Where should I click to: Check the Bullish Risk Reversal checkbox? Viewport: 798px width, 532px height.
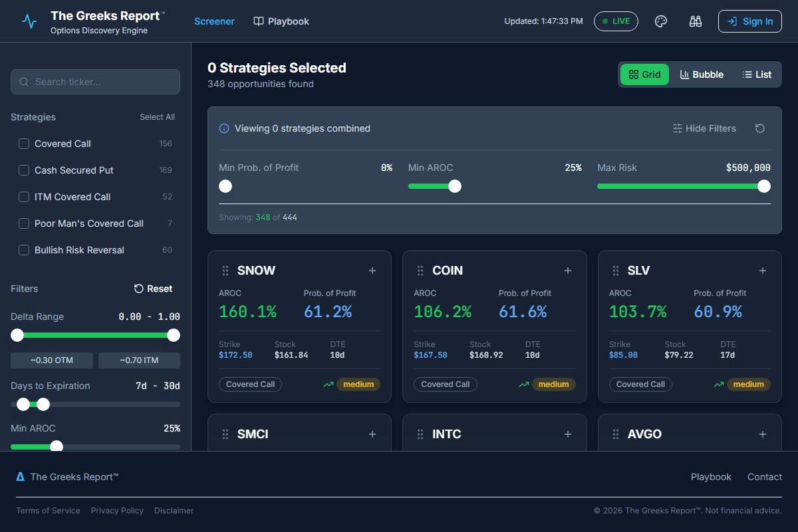click(23, 250)
